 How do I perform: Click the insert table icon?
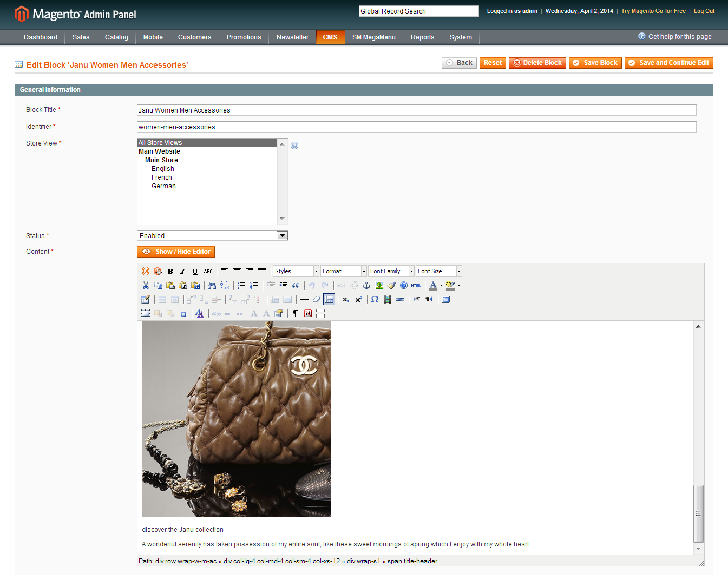coord(145,299)
